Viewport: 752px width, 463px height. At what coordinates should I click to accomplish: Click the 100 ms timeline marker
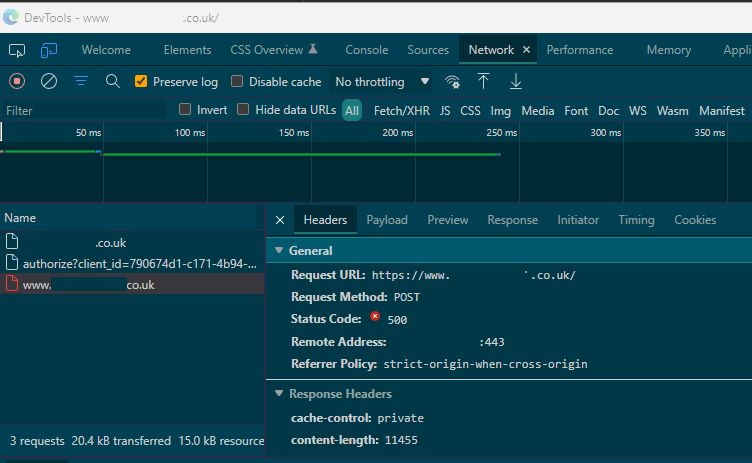(x=190, y=132)
